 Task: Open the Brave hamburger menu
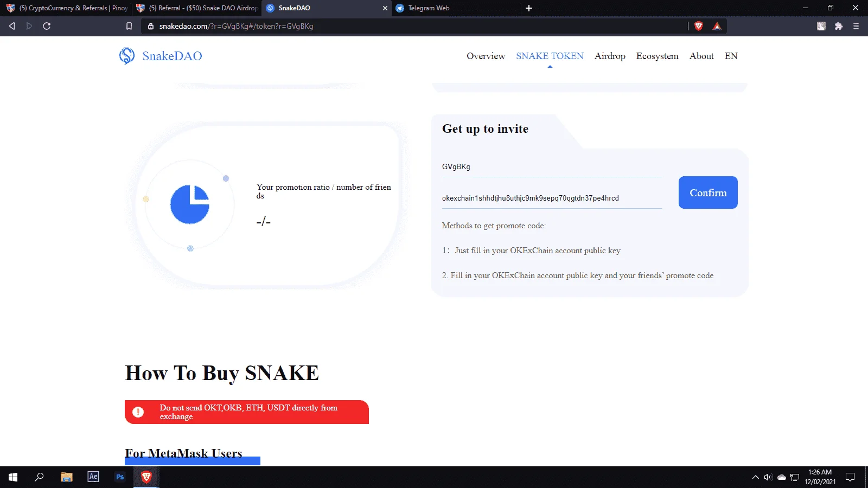pos(856,26)
